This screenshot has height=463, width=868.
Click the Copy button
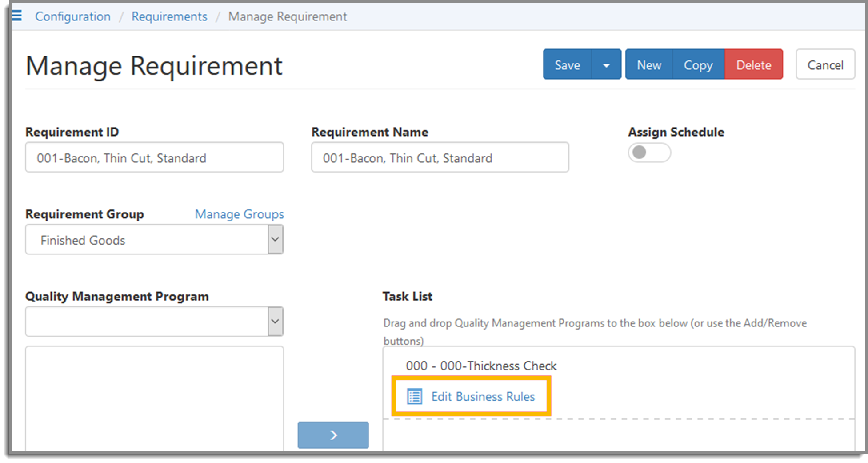(x=698, y=65)
